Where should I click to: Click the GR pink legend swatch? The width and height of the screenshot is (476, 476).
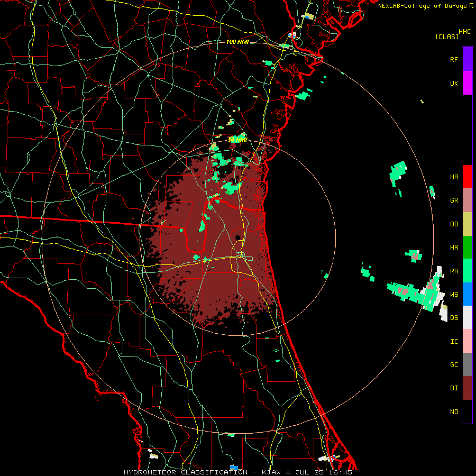point(467,200)
